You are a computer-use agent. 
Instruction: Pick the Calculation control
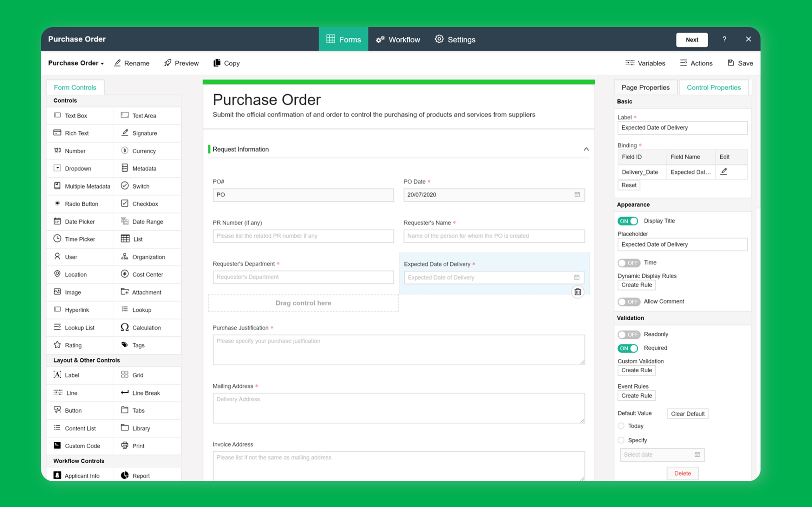[x=146, y=328]
